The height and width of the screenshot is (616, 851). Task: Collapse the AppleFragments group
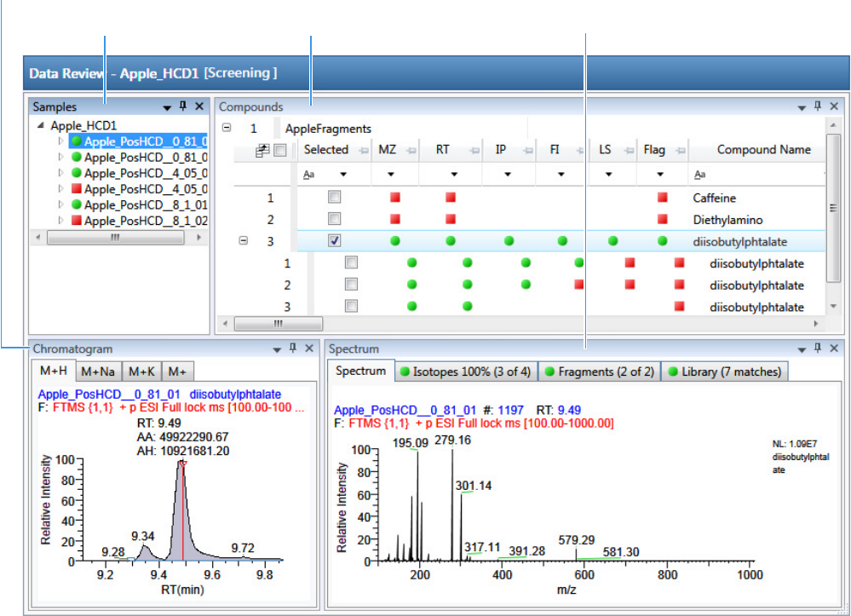(x=227, y=128)
